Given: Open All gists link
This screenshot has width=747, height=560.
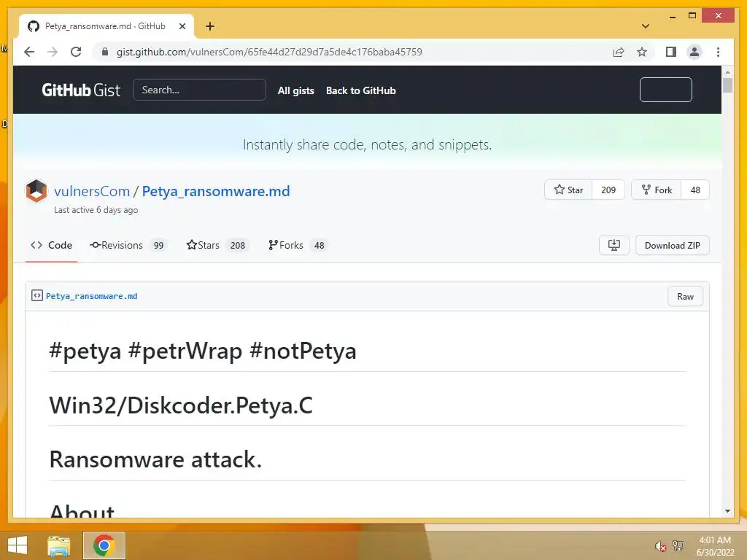Looking at the screenshot, I should pyautogui.click(x=296, y=90).
